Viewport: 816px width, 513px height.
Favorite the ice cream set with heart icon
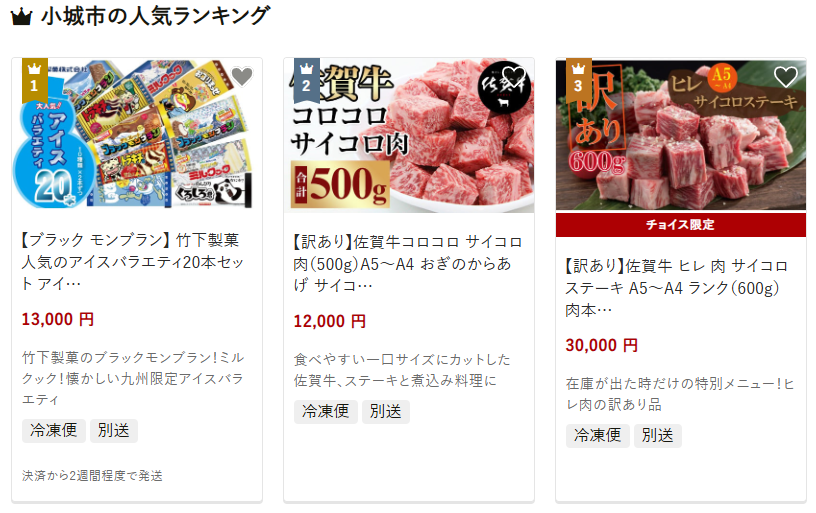click(x=241, y=77)
